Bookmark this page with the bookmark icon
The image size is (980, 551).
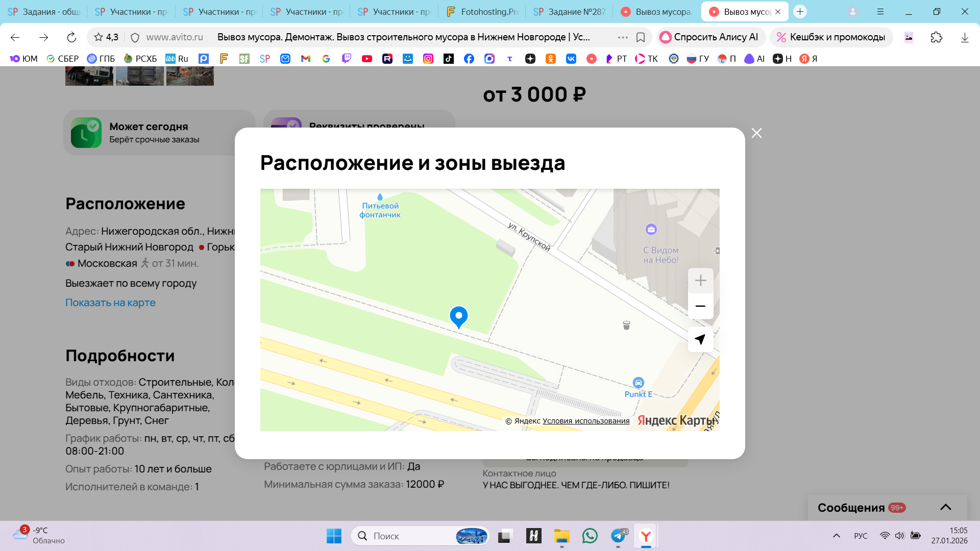tap(641, 37)
